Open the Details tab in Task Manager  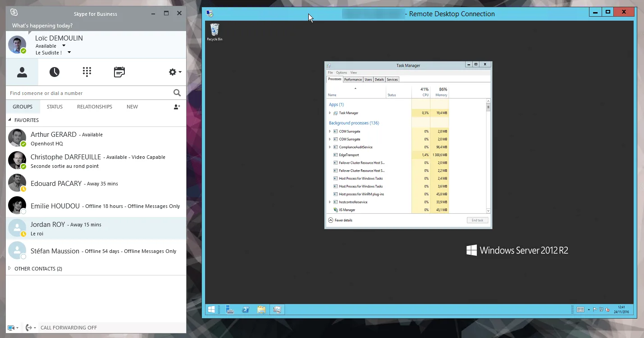(x=379, y=79)
